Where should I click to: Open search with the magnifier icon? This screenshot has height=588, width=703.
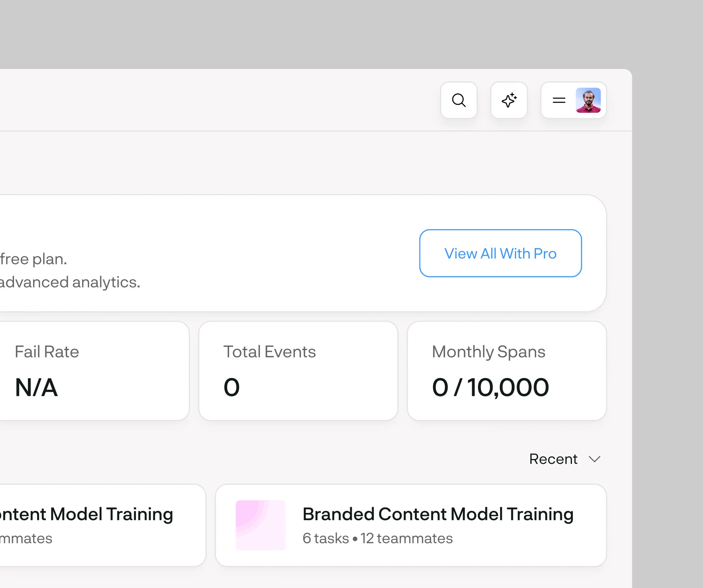click(x=459, y=100)
